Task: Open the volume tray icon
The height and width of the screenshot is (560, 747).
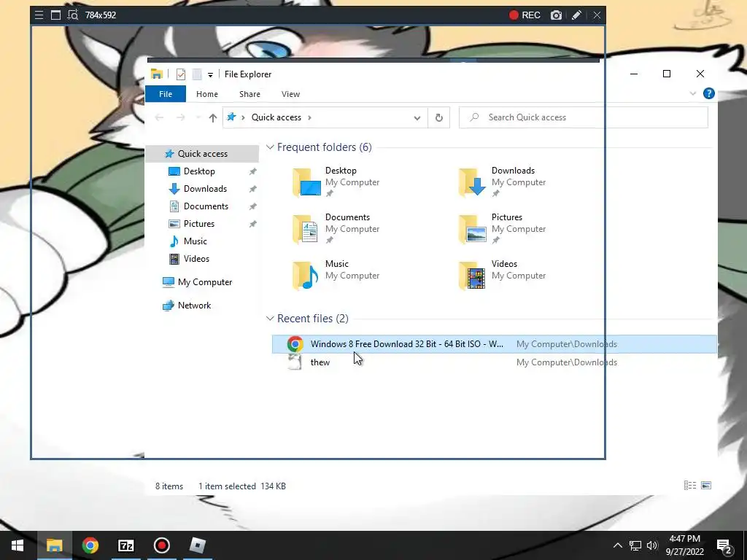Action: pos(652,545)
